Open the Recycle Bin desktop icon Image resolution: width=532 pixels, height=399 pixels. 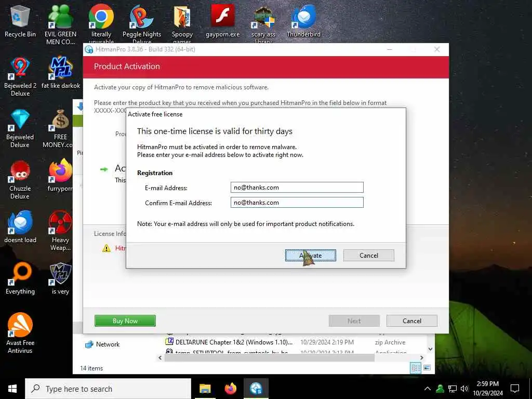click(x=20, y=22)
